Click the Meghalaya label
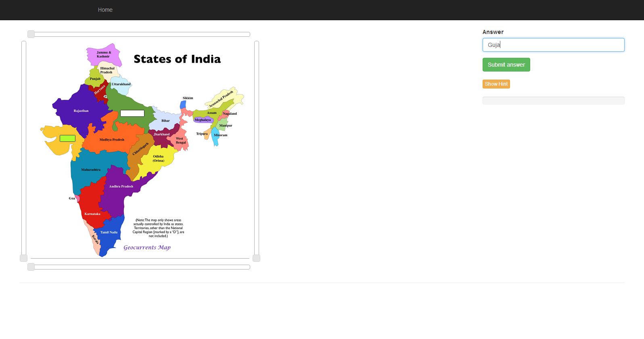This screenshot has width=644, height=339. pos(203,120)
